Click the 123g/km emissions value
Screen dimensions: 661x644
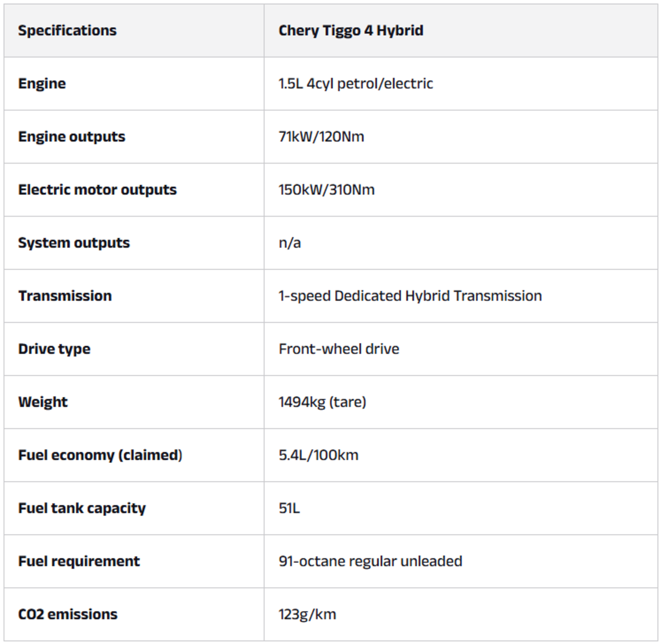click(307, 615)
